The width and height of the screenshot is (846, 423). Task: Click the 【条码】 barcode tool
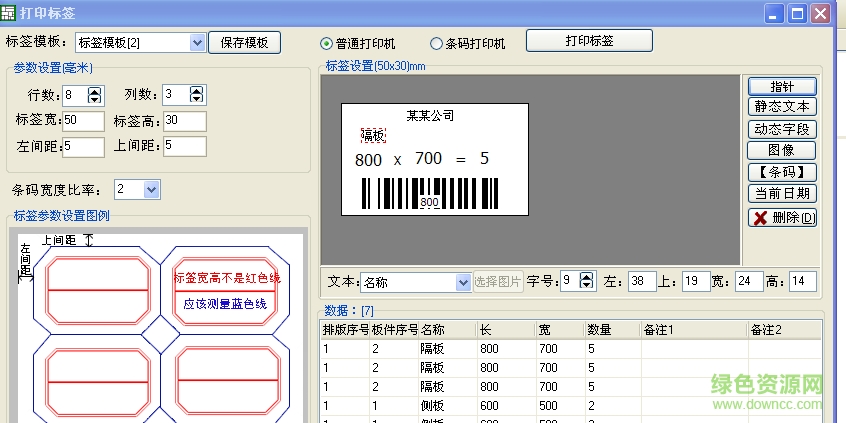pos(782,172)
